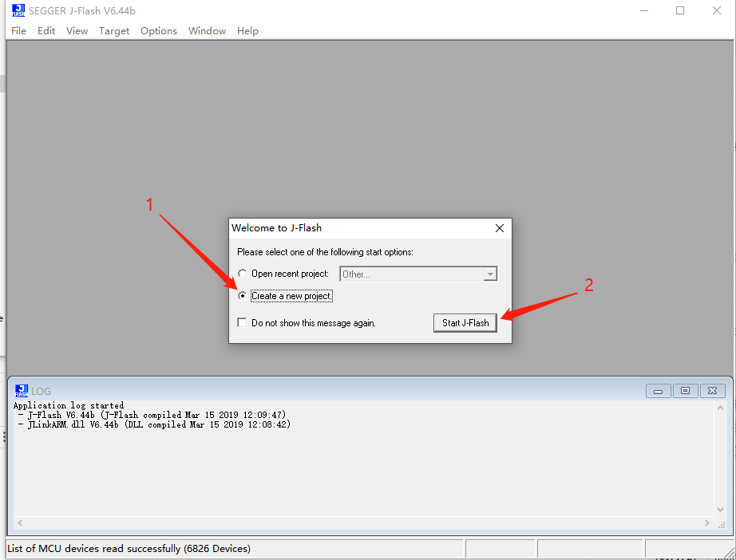Click the main window title SEGGER J-Flash V6.44b
Screen dimensions: 736x560
point(82,10)
